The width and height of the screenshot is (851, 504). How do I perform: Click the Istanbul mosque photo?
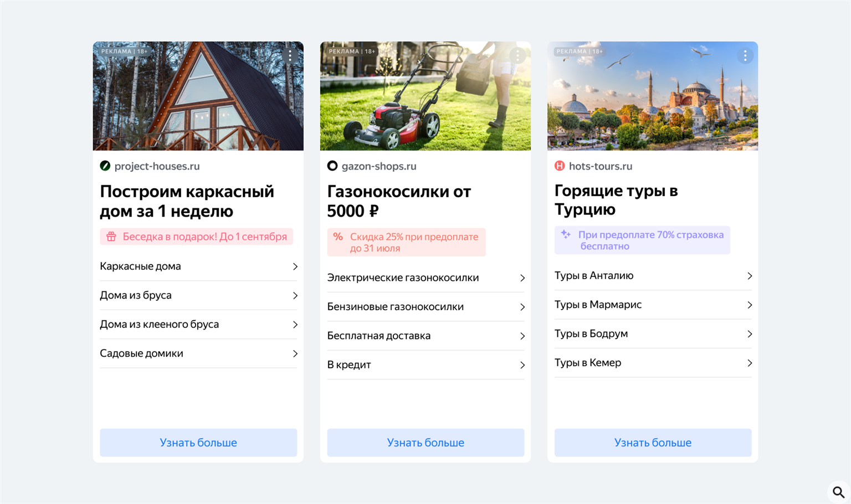point(653,96)
